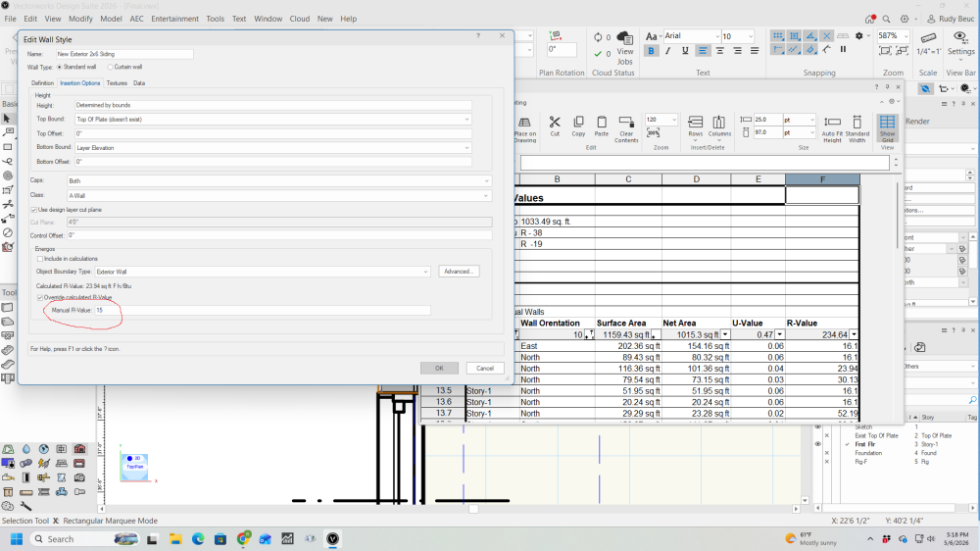Click the Manual R-Value input field
Screen dimensions: 980x551
[x=263, y=310]
